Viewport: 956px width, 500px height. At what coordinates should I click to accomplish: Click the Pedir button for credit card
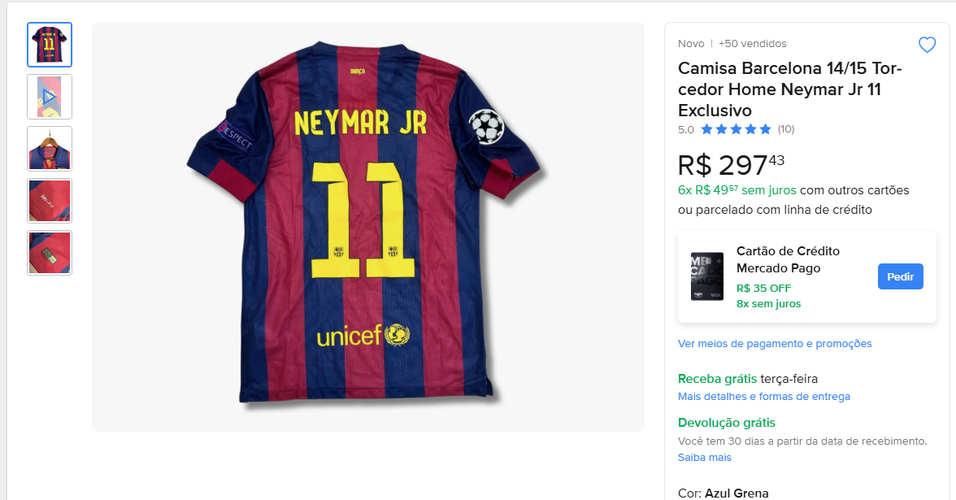pos(900,277)
